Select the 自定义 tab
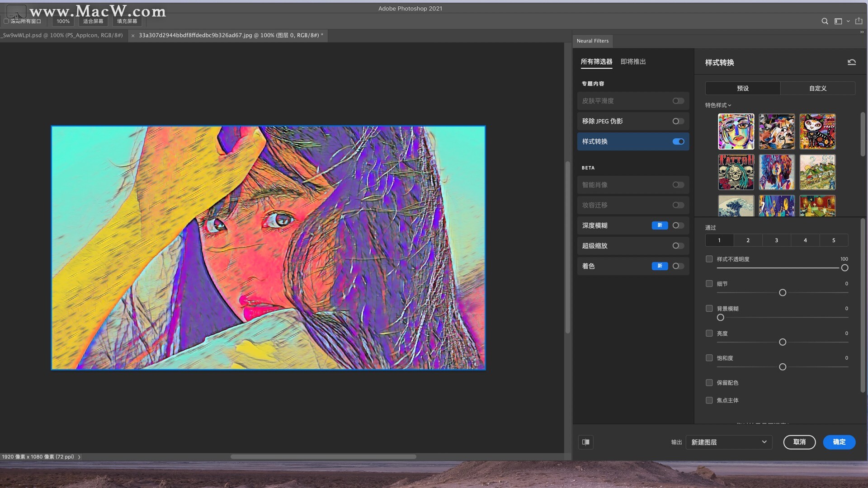The width and height of the screenshot is (868, 488). pos(818,88)
